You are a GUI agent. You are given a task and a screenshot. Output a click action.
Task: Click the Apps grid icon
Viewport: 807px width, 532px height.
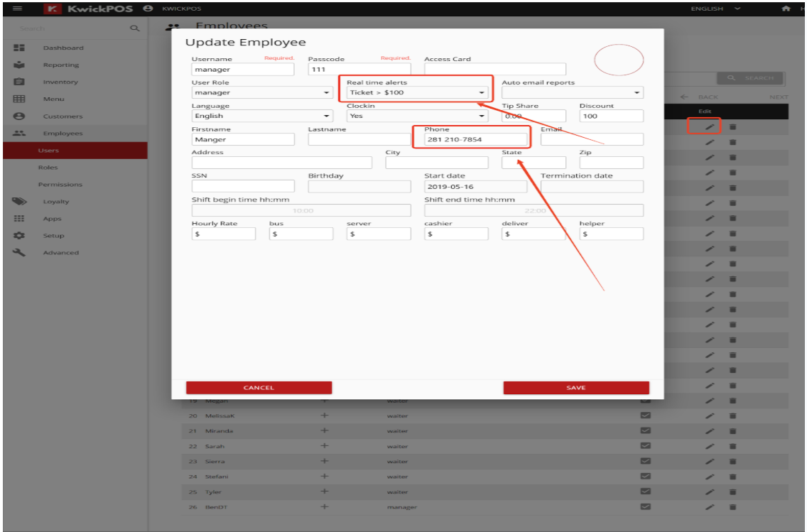pos(19,219)
